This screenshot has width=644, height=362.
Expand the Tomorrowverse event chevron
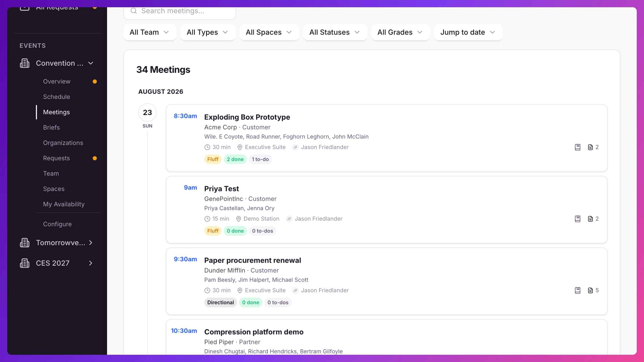coord(91,243)
